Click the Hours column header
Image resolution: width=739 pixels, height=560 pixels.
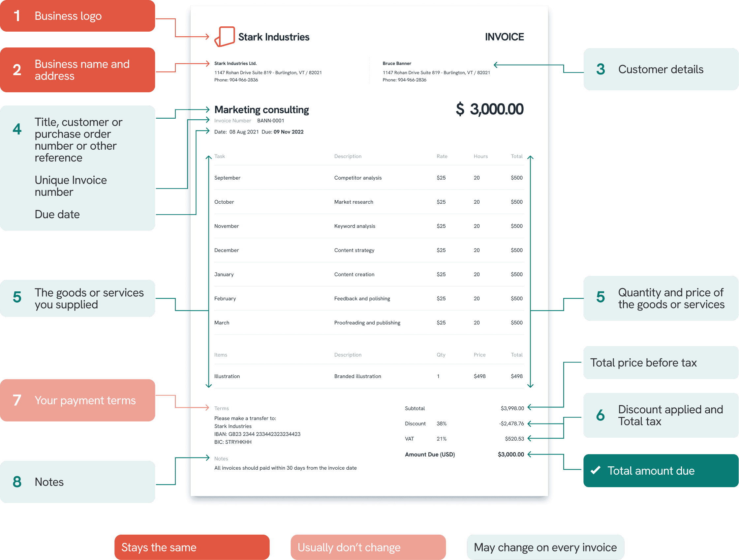click(481, 156)
